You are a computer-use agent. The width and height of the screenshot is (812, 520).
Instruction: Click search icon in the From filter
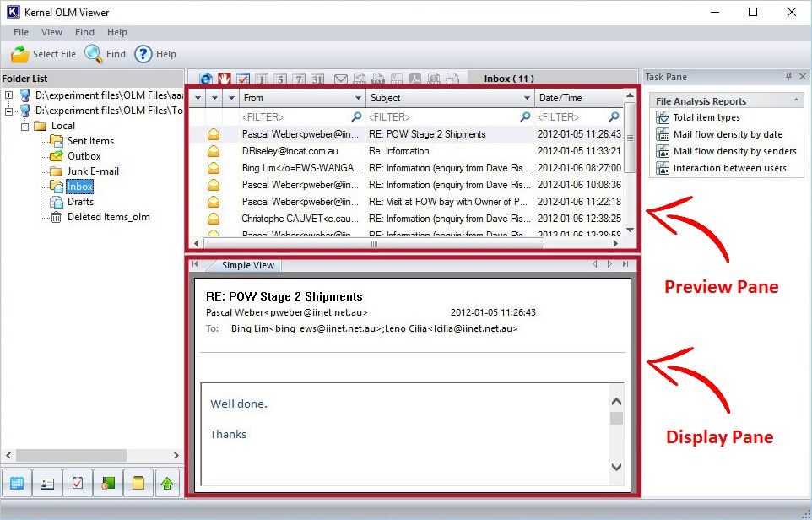tap(356, 116)
